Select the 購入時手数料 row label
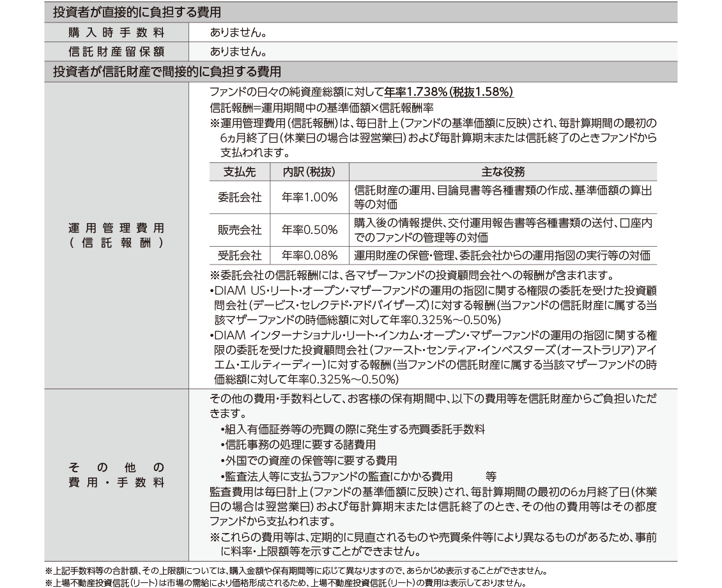Screen dimensions: 722x588 coord(116,32)
